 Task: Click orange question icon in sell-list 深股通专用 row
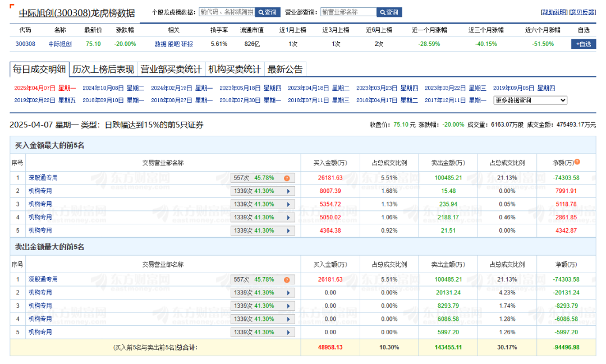(x=287, y=279)
